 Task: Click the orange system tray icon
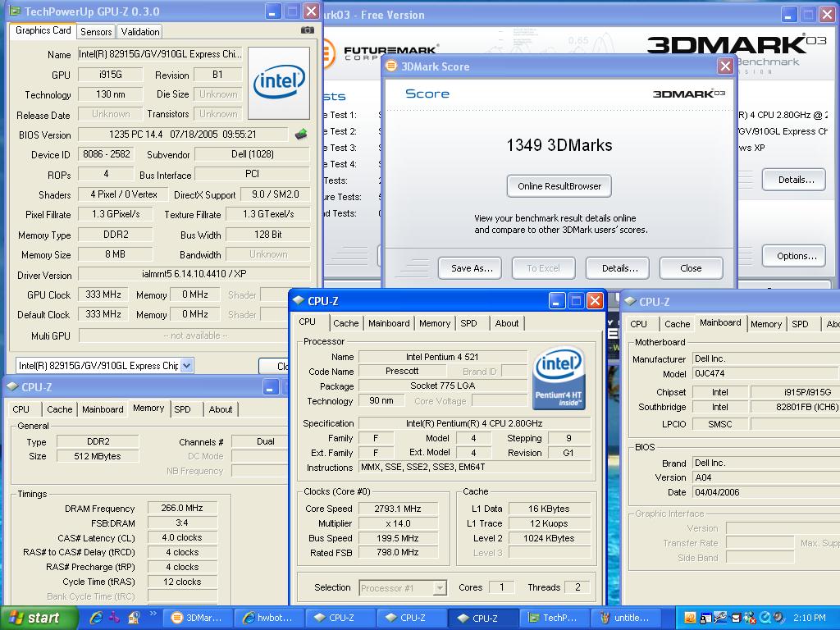pyautogui.click(x=690, y=619)
